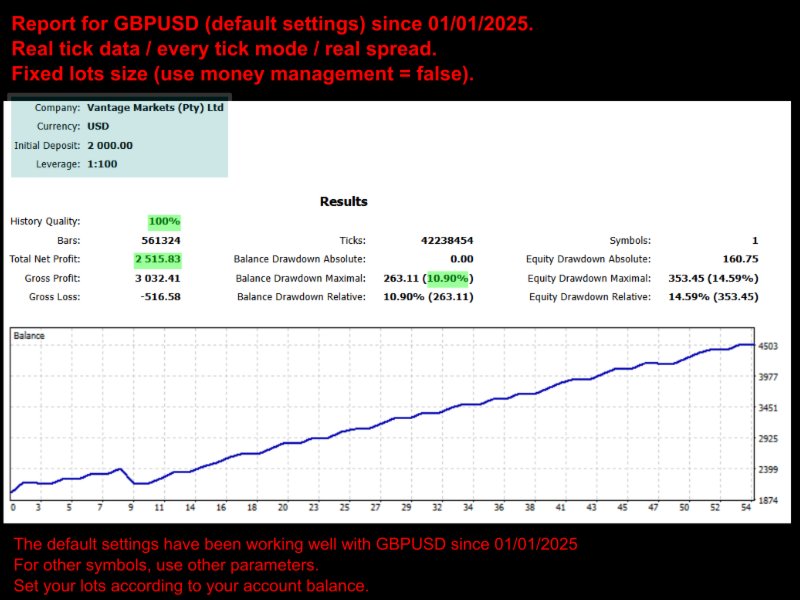This screenshot has width=800, height=600.
Task: Click the gross profit value 3 032.41
Action: point(158,278)
